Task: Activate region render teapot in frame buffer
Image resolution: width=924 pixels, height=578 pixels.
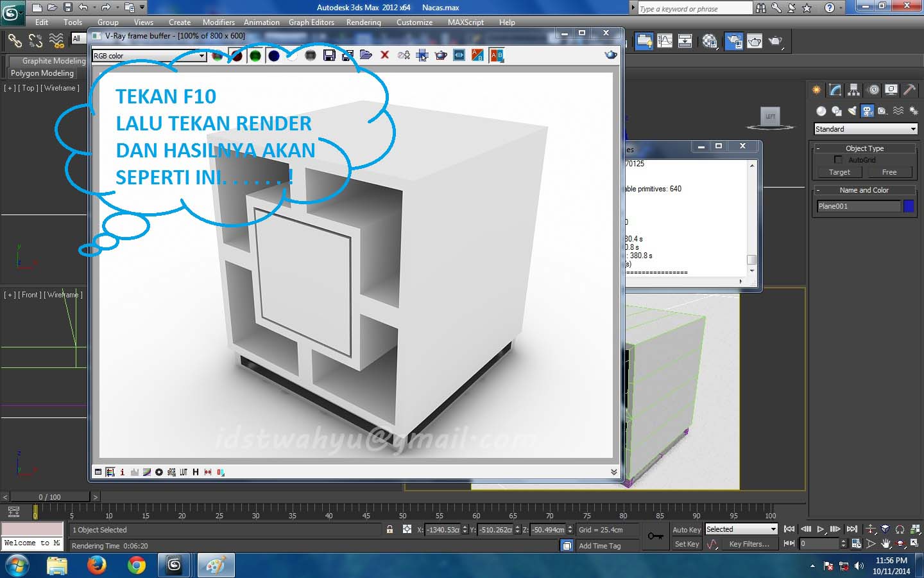Action: click(441, 56)
